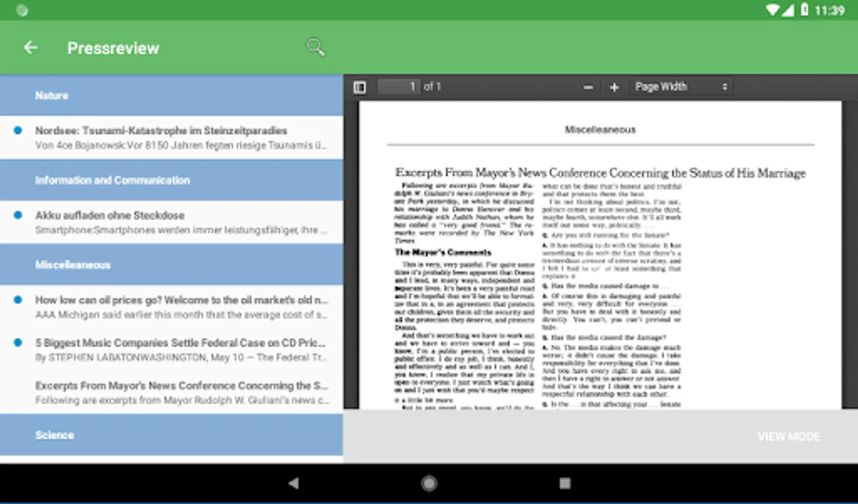Select the Information and Communication category header
This screenshot has width=858, height=504.
(x=171, y=180)
